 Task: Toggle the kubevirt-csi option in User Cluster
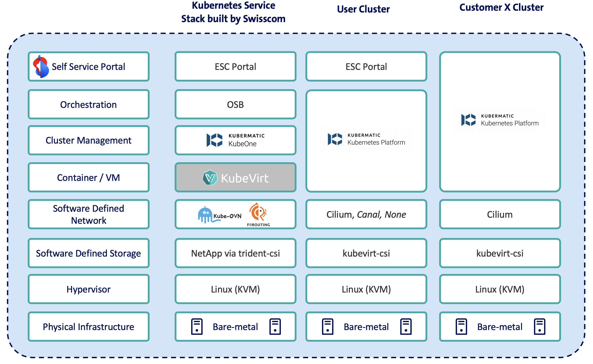click(366, 253)
